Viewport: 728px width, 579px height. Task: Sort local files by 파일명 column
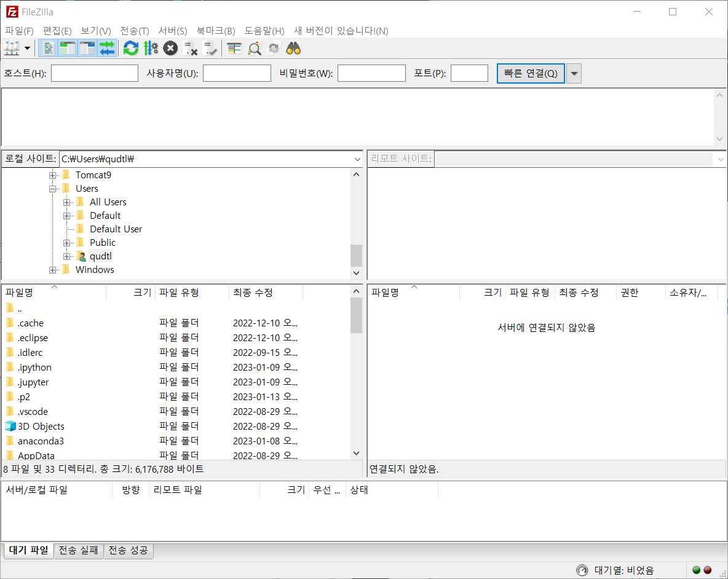54,293
